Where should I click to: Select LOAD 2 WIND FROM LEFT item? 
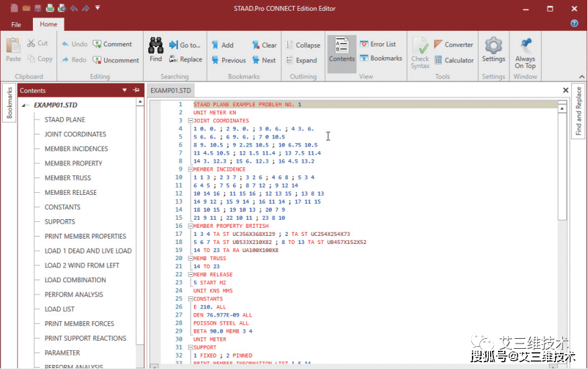coord(82,265)
